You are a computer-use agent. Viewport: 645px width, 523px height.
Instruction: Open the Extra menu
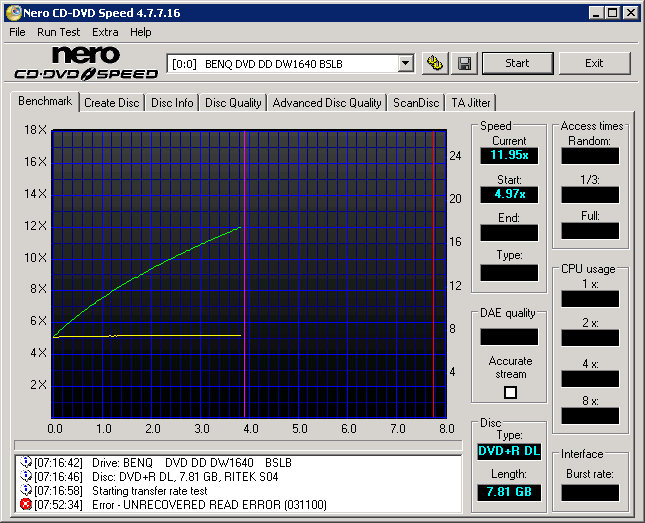105,32
